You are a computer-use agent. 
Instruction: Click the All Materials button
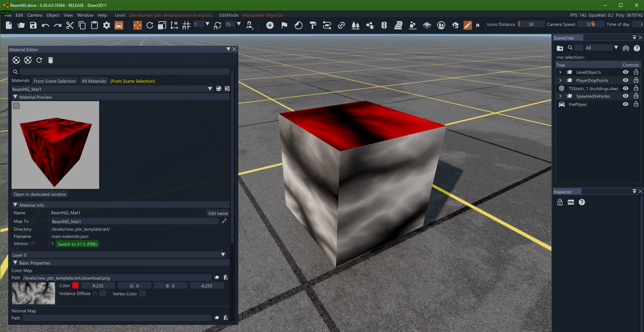[94, 81]
